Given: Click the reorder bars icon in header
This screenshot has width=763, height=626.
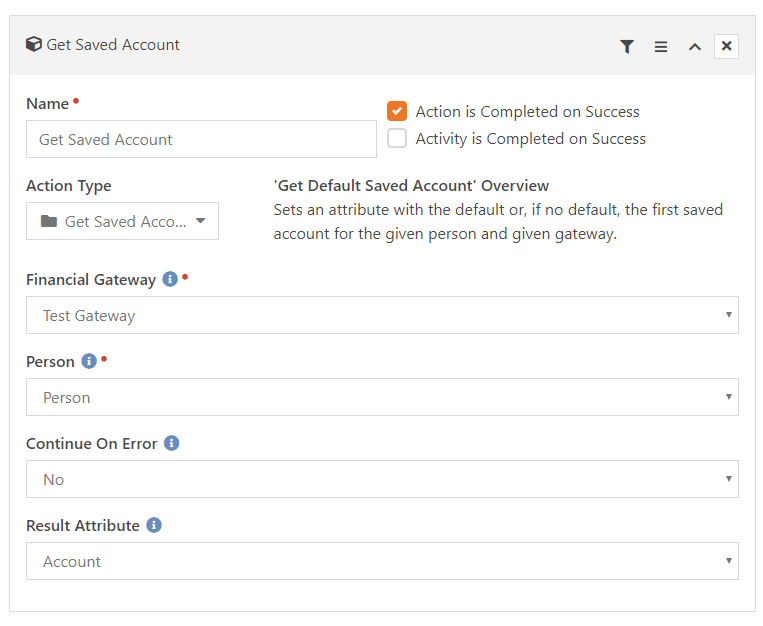Looking at the screenshot, I should point(661,46).
